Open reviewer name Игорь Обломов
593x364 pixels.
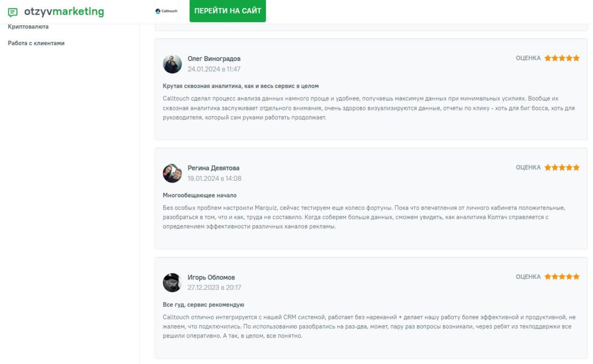[x=211, y=277]
